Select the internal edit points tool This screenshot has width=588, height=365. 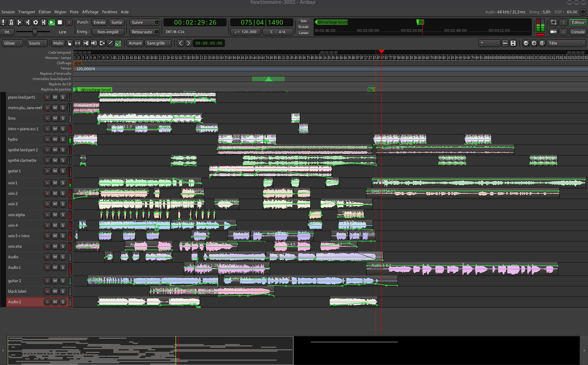point(118,43)
